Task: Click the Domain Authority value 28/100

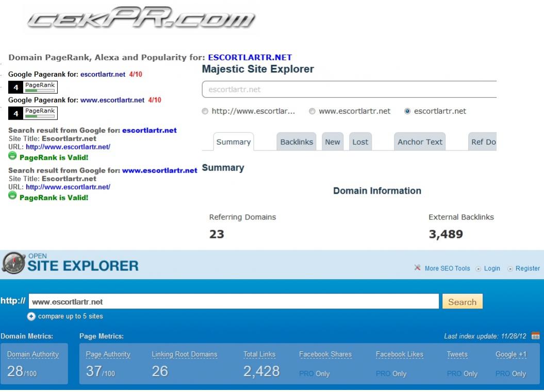Action: [22, 371]
